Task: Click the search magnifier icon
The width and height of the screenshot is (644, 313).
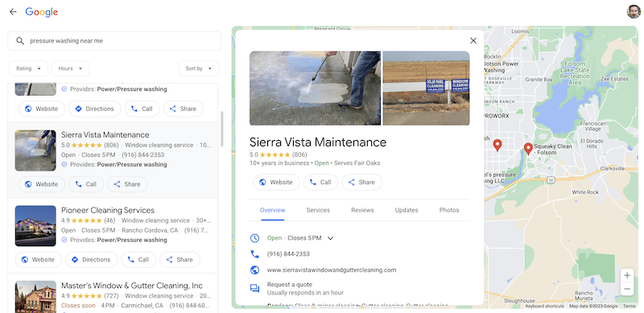Action: point(19,41)
